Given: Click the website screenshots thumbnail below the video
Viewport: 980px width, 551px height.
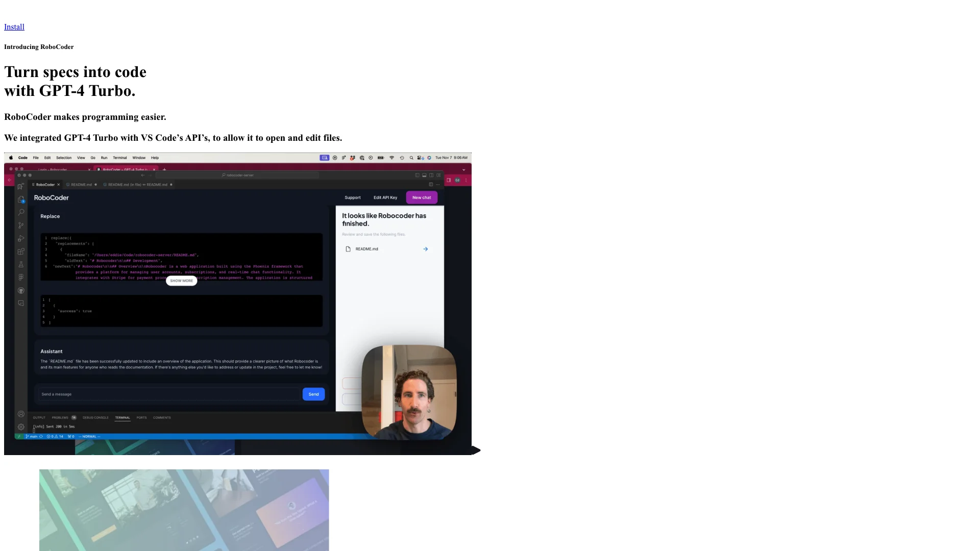Looking at the screenshot, I should [184, 510].
